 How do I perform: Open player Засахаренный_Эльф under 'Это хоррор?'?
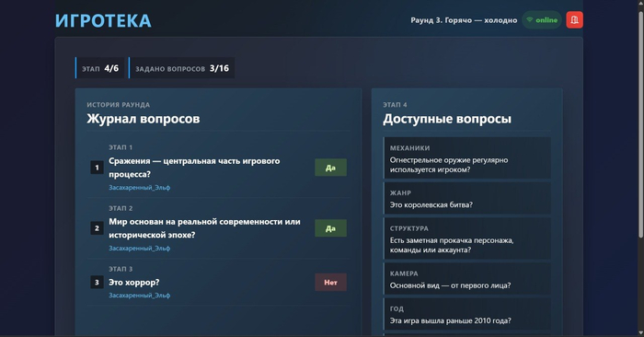click(139, 296)
